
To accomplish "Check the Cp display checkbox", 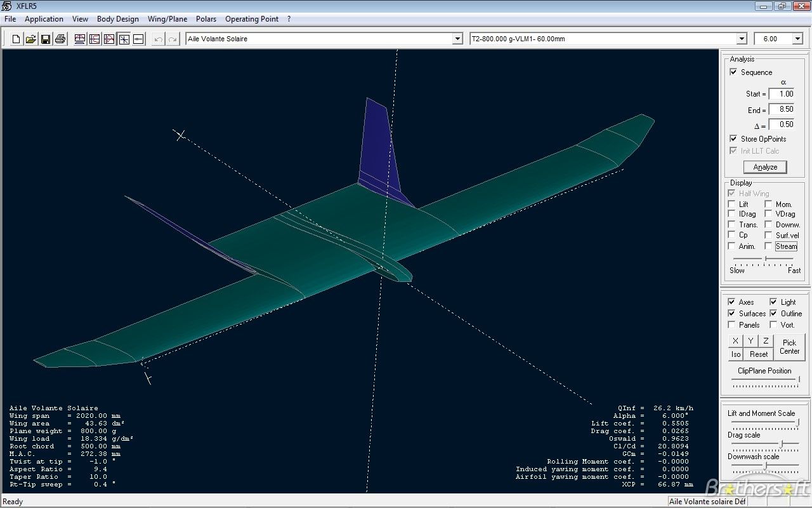I will [x=732, y=235].
